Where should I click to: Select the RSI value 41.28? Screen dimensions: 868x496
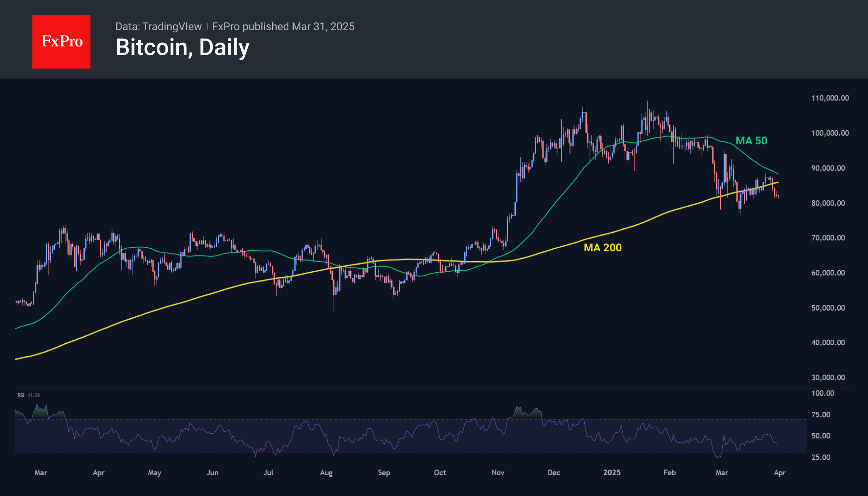coord(34,395)
